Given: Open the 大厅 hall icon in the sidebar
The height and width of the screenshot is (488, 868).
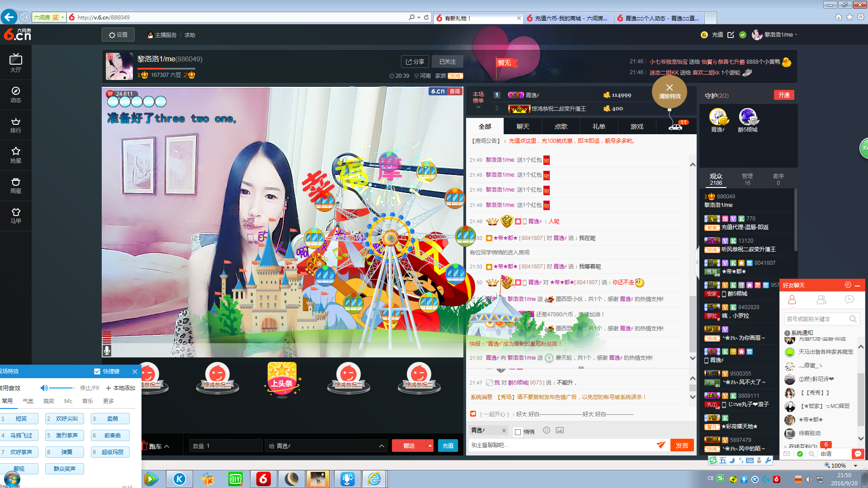Looking at the screenshot, I should (16, 63).
